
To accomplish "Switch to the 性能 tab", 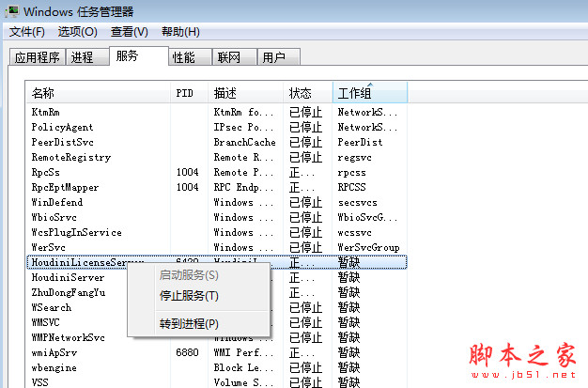I will pyautogui.click(x=190, y=57).
